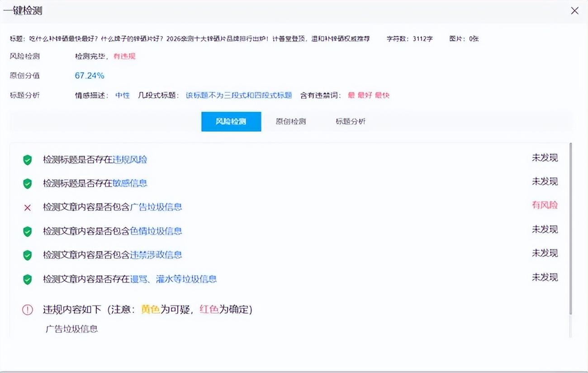Click the 违规风险 link

pyautogui.click(x=130, y=160)
